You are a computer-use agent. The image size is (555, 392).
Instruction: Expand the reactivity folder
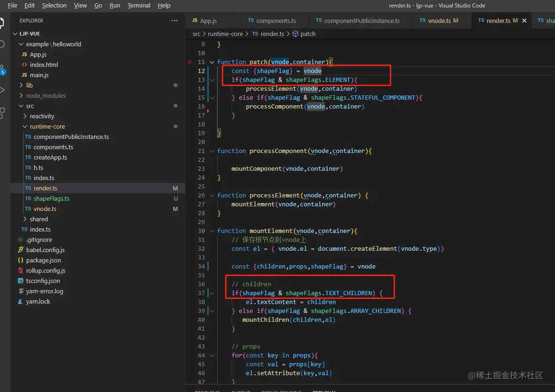click(x=42, y=116)
